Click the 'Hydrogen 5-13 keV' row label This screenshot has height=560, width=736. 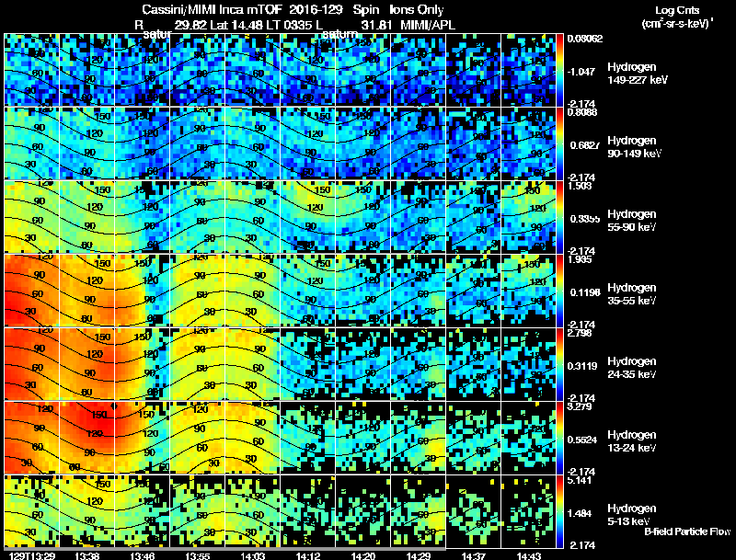tap(632, 515)
